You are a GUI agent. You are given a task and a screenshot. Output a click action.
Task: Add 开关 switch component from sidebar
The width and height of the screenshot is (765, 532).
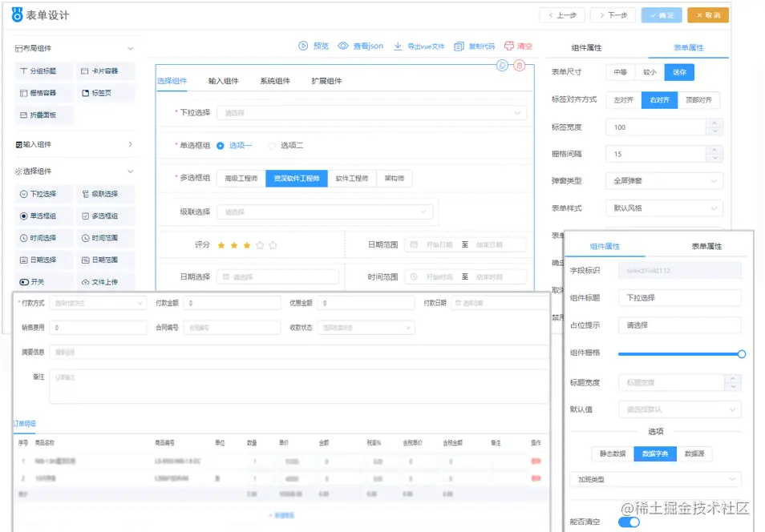pyautogui.click(x=43, y=282)
